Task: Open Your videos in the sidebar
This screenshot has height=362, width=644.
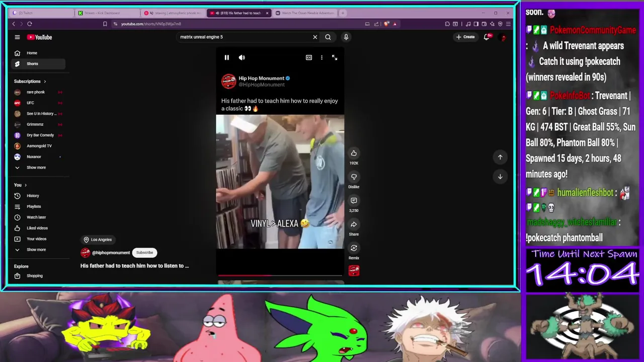Action: (x=38, y=239)
